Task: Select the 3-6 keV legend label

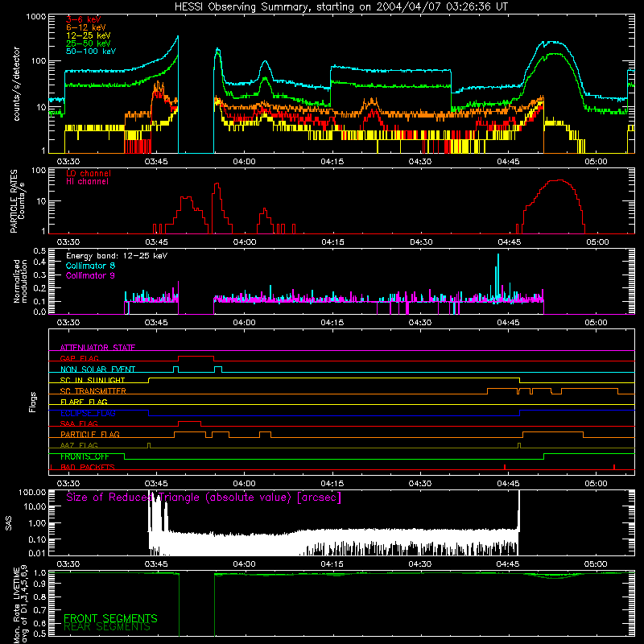Action: (x=84, y=19)
